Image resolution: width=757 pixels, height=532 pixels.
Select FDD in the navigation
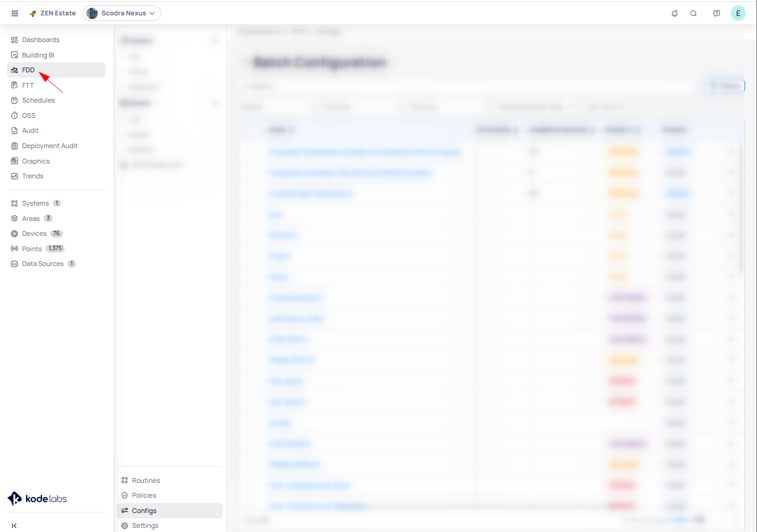[28, 70]
